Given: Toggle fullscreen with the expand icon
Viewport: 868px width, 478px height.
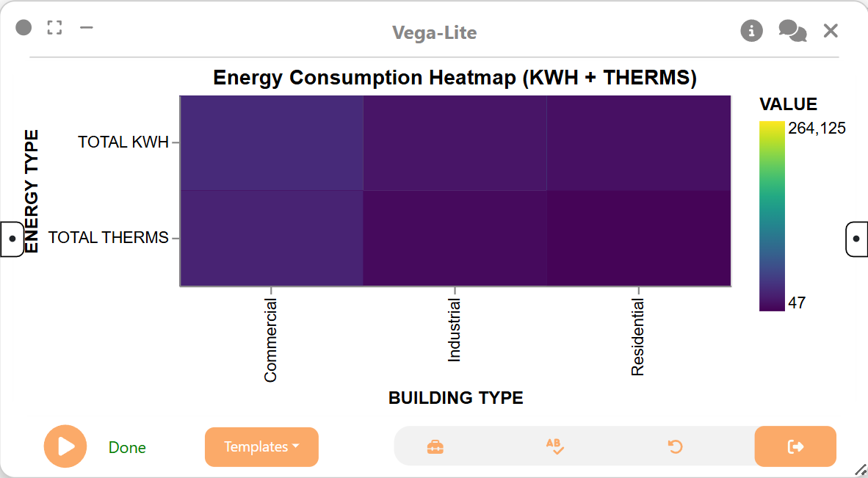Looking at the screenshot, I should click(54, 28).
